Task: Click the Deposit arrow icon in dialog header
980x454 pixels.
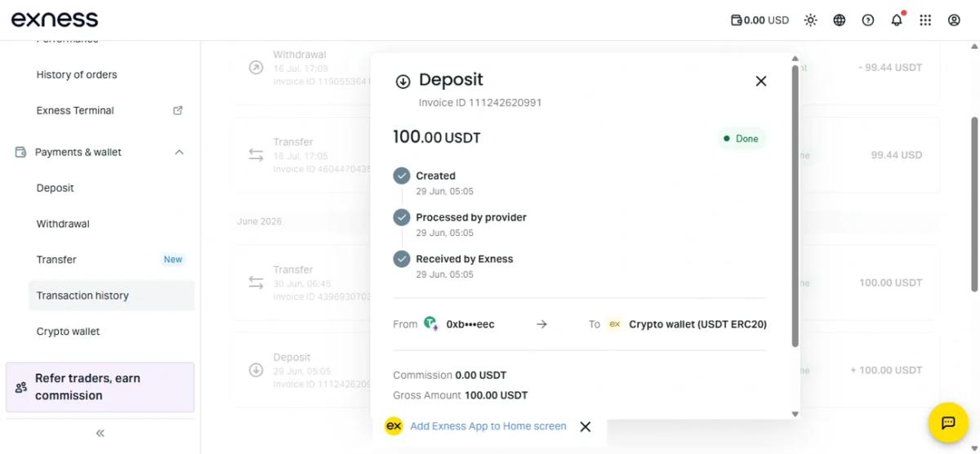Action: (x=402, y=81)
